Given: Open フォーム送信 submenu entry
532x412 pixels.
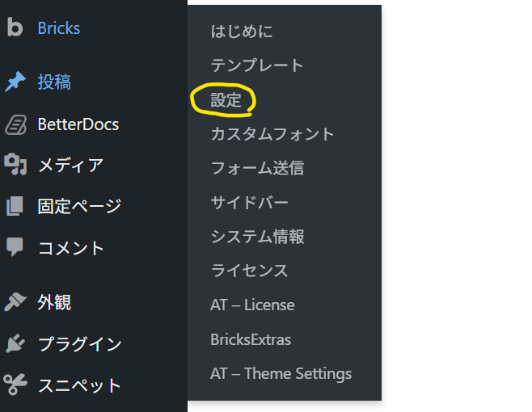Looking at the screenshot, I should (x=257, y=168).
